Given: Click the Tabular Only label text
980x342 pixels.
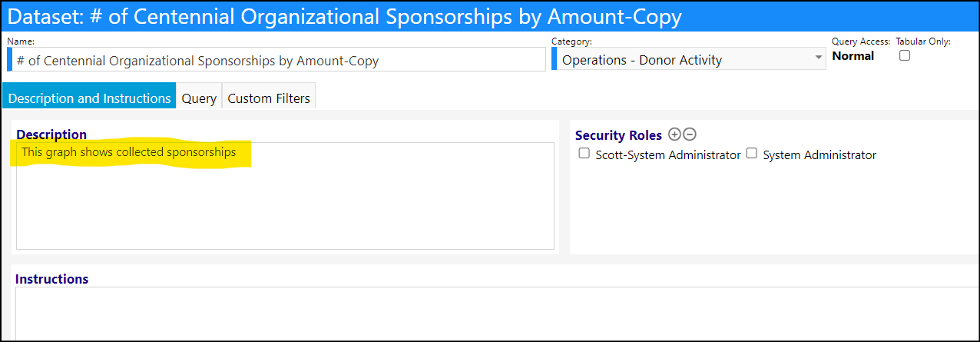Looking at the screenshot, I should [x=923, y=42].
